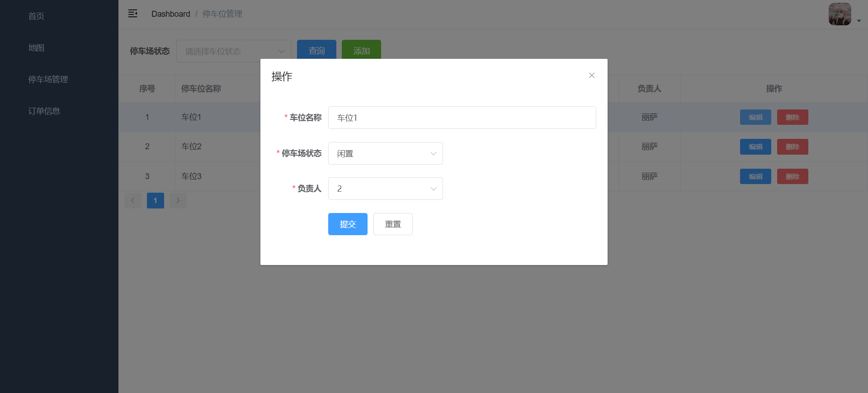Click the chevron in the 请选择车位状态 filter
The width and height of the screenshot is (868, 393).
click(281, 52)
